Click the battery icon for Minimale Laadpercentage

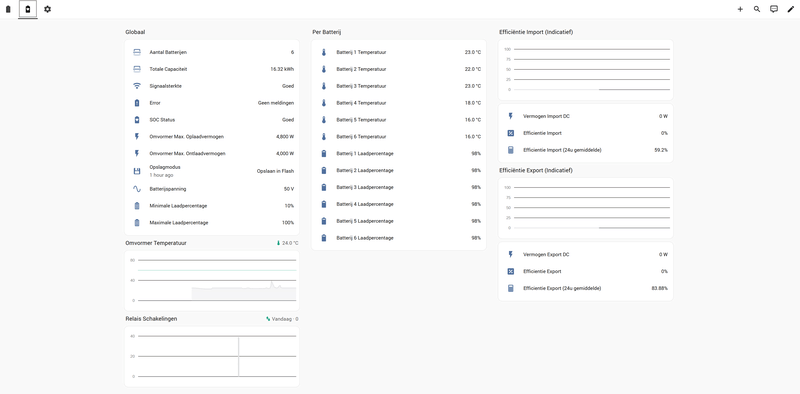pyautogui.click(x=137, y=206)
